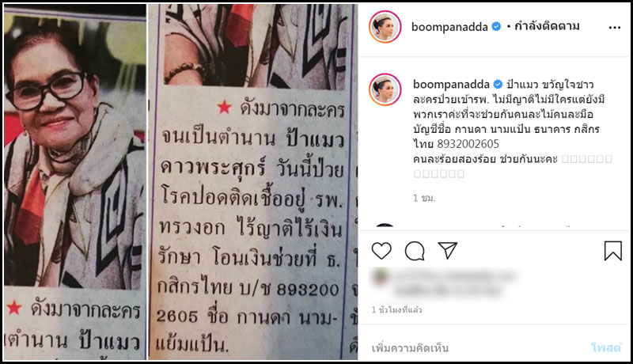Click the 1 ชม. caption timestamp
The width and height of the screenshot is (633, 364).
pyautogui.click(x=424, y=198)
